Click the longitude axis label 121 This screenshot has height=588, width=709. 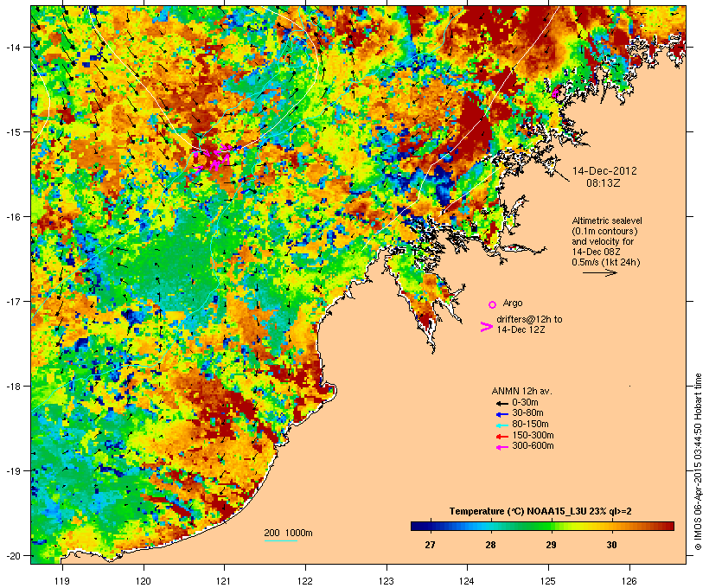click(224, 581)
